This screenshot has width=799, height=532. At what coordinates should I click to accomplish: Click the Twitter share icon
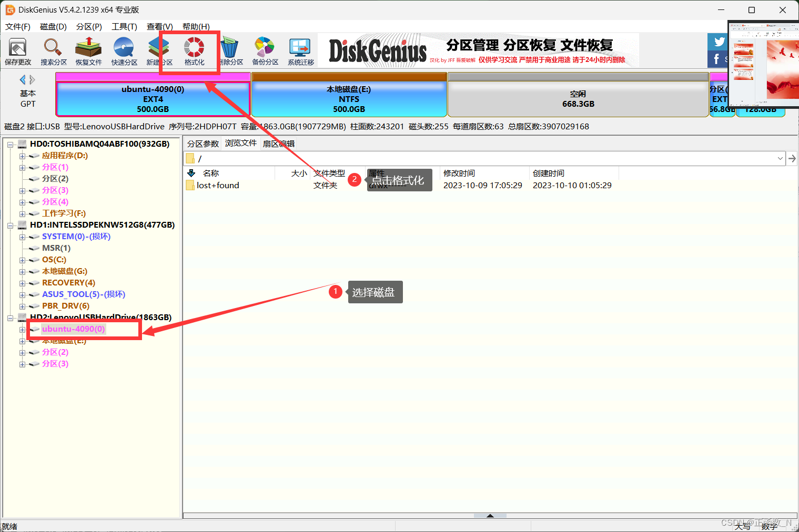pos(718,42)
